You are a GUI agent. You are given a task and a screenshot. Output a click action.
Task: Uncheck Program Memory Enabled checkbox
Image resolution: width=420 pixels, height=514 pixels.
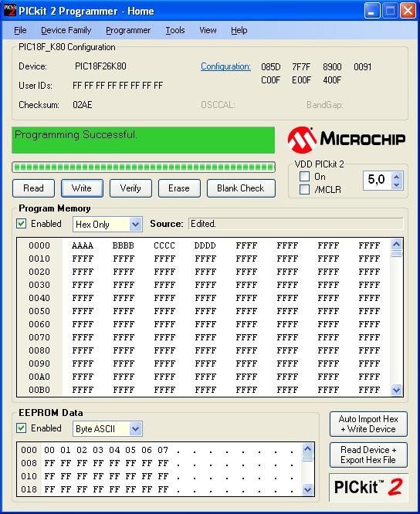[22, 224]
